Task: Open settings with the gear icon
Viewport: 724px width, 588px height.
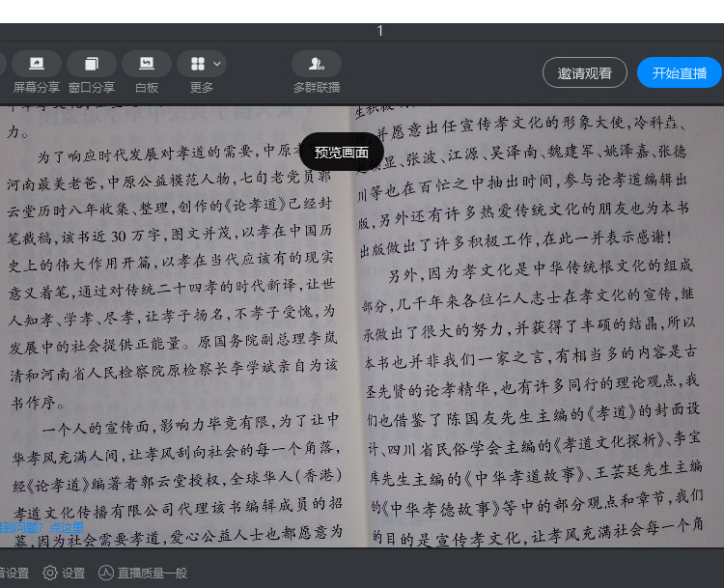Action: point(50,573)
